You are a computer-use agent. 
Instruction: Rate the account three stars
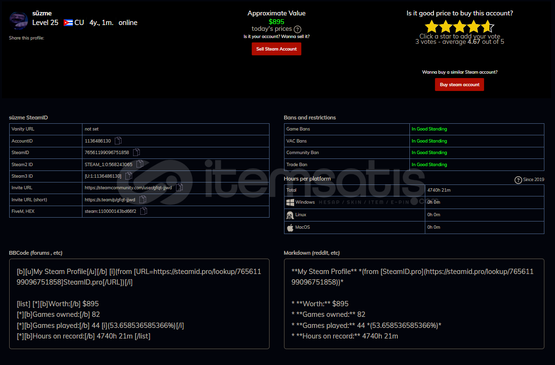[459, 27]
